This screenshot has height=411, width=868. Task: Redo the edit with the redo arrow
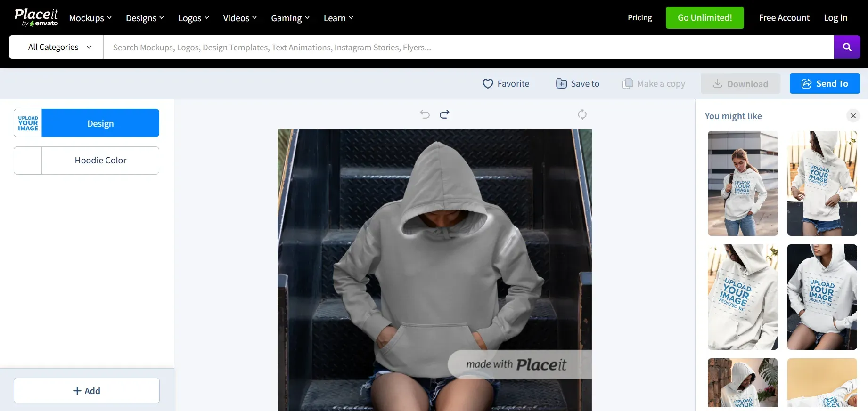pos(444,114)
